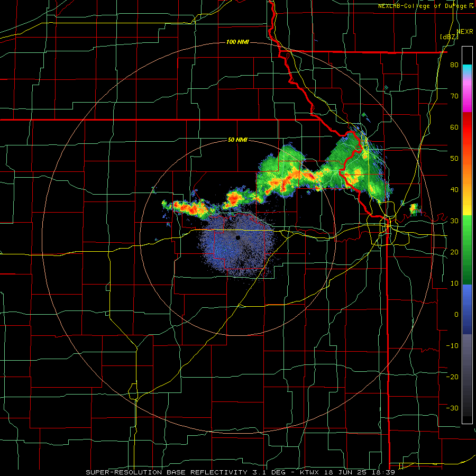Click the "50" value on the dBZ scale
This screenshot has width=476, height=476.
(454, 159)
